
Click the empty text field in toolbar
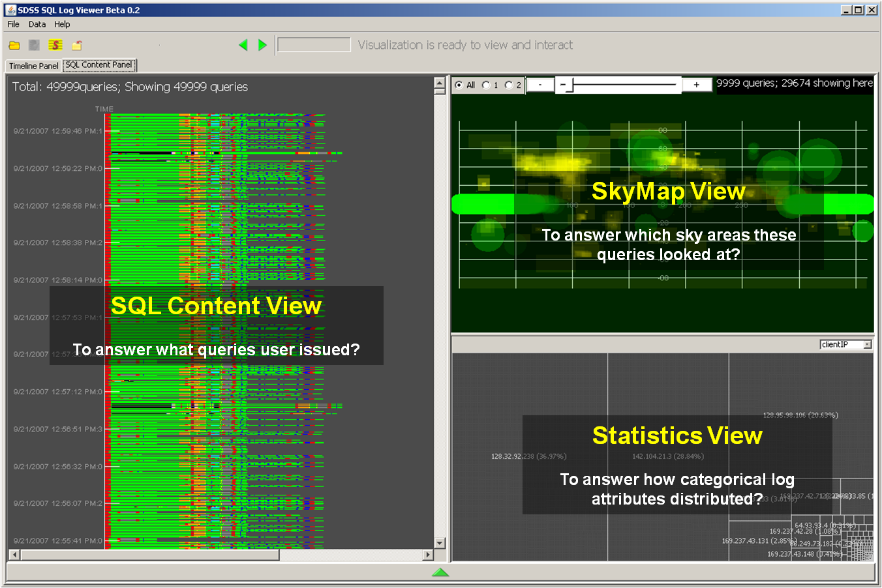click(x=314, y=44)
